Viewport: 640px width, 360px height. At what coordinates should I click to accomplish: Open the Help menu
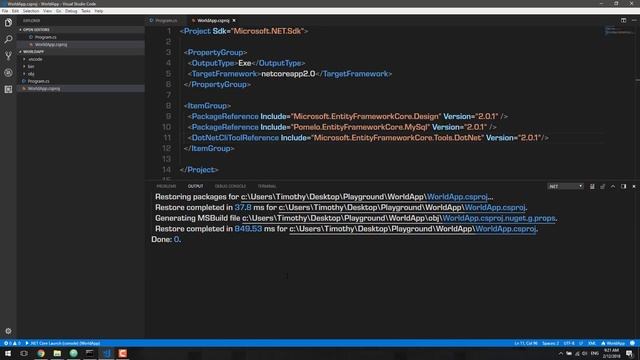pyautogui.click(x=99, y=11)
